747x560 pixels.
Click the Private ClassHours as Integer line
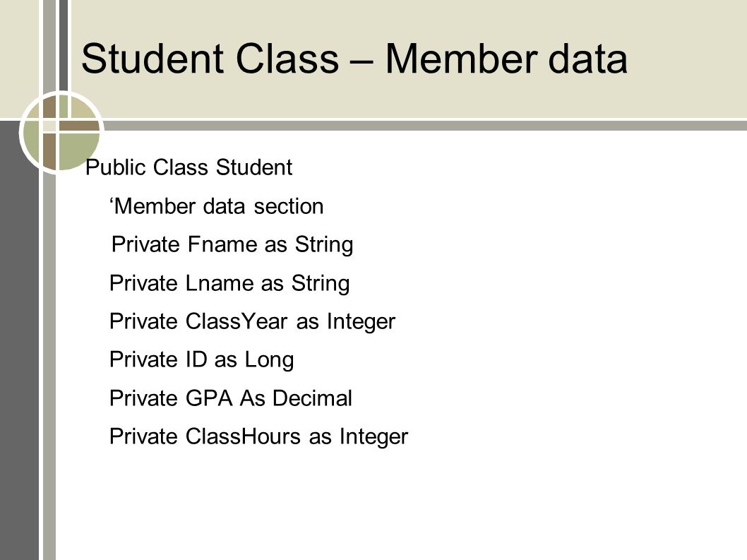[x=258, y=436]
